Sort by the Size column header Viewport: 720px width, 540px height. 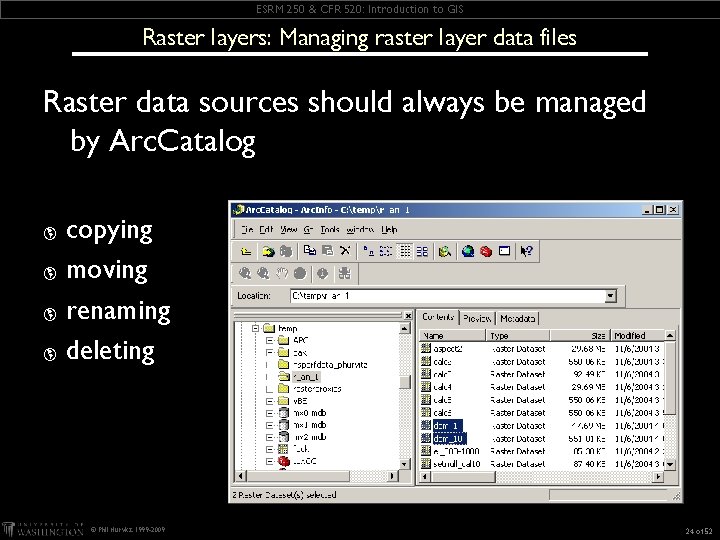coord(580,336)
